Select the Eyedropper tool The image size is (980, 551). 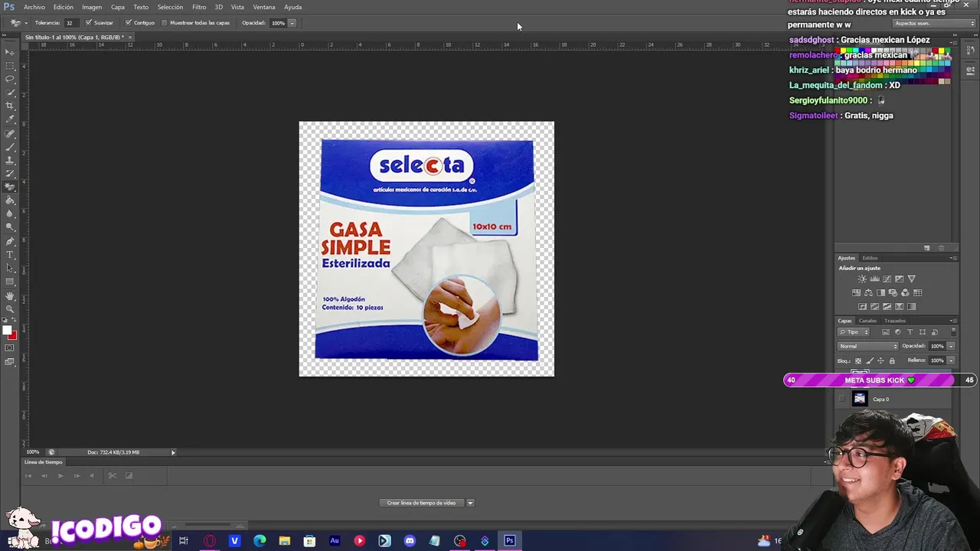(10, 119)
